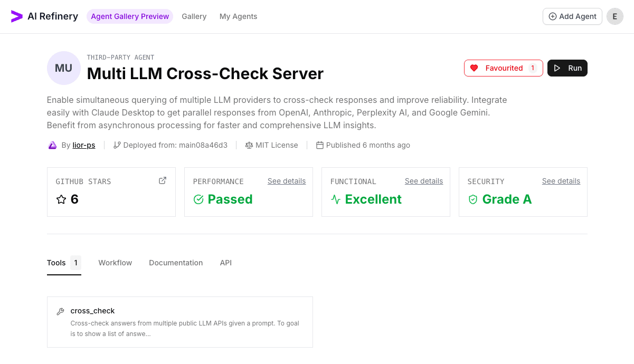Image resolution: width=634 pixels, height=364 pixels.
Task: Click the star icon beside the stars count
Action: (x=61, y=199)
